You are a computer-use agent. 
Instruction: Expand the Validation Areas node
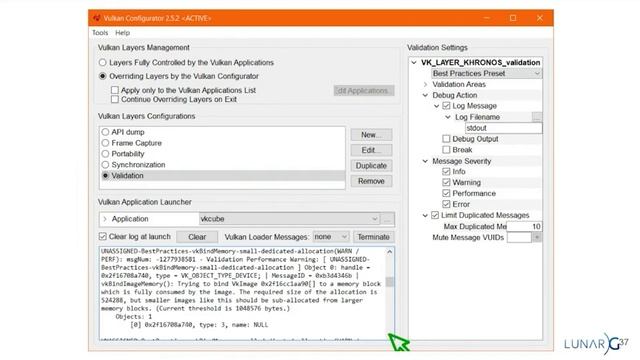tap(425, 84)
